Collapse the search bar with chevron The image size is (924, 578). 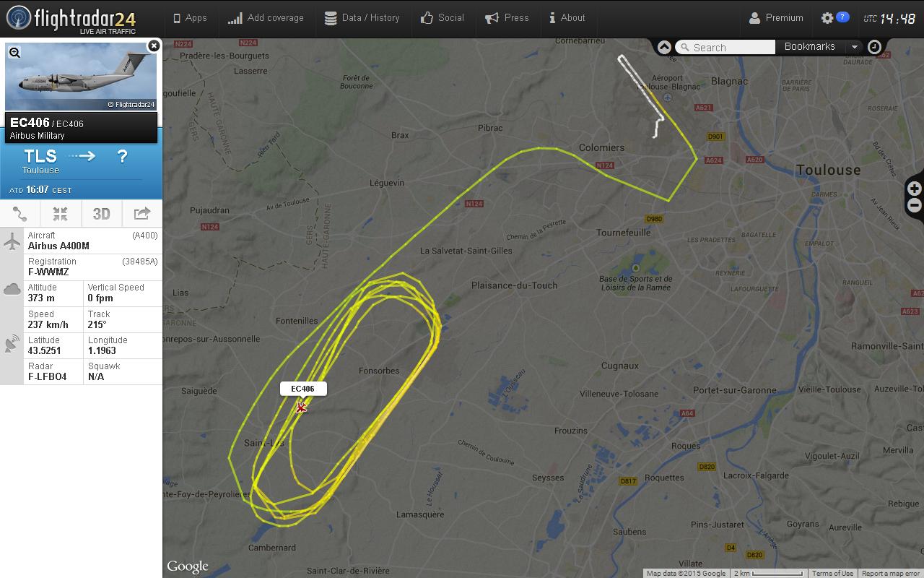coord(664,47)
